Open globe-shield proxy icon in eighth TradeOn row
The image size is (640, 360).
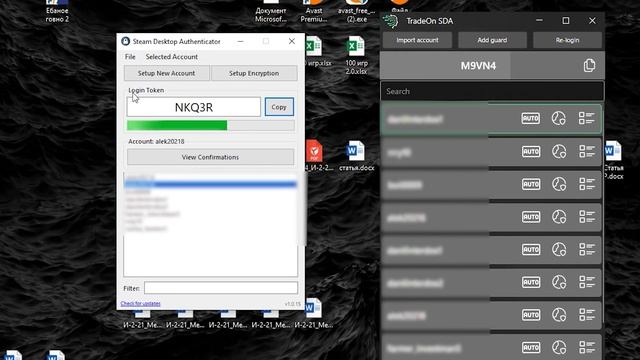tap(559, 347)
